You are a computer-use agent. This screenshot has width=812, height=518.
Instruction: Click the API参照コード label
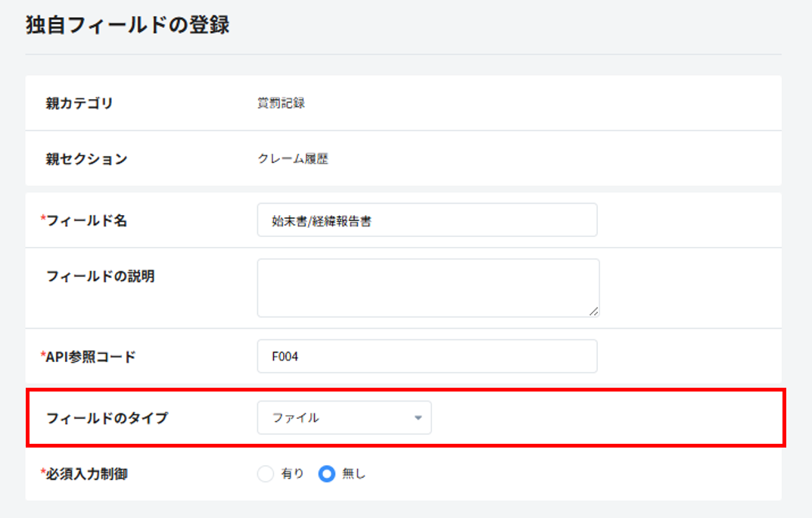tap(91, 357)
